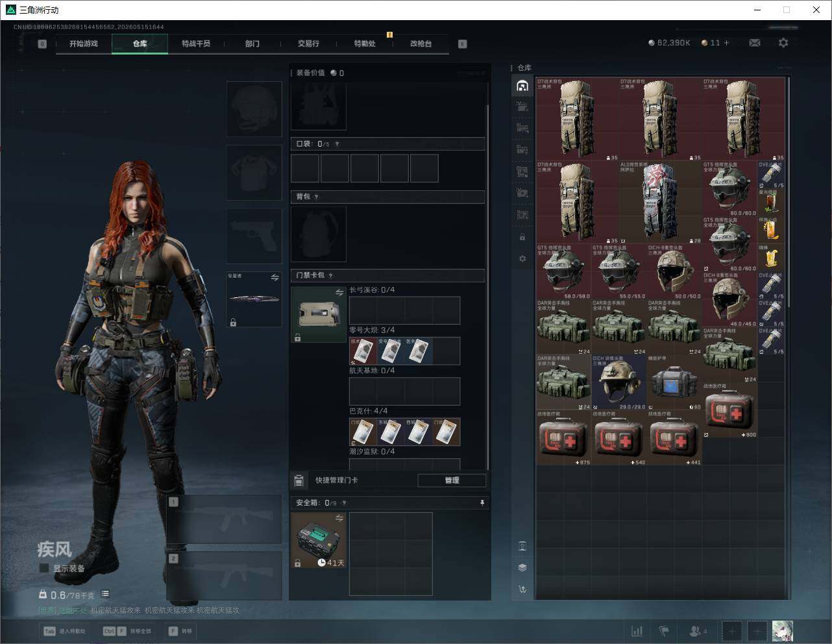Switch to the 仓库 tab
832x644 pixels.
tap(140, 43)
